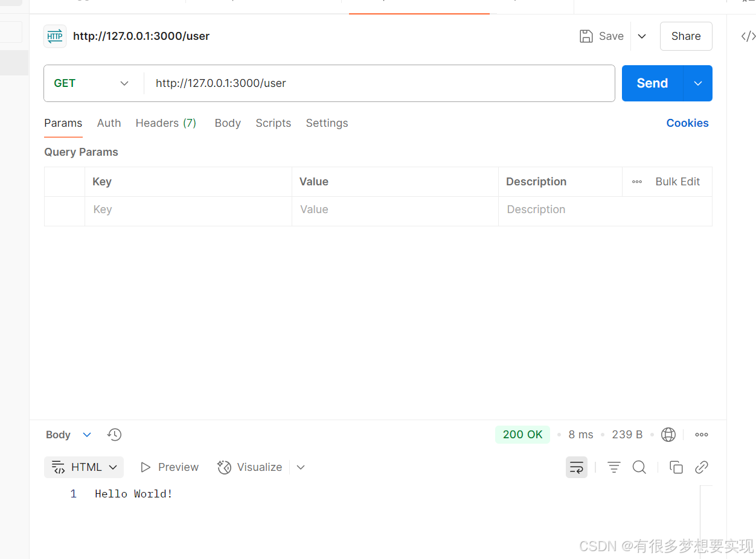Open Query Params table options ellipsis
This screenshot has height=559, width=756.
tap(637, 182)
